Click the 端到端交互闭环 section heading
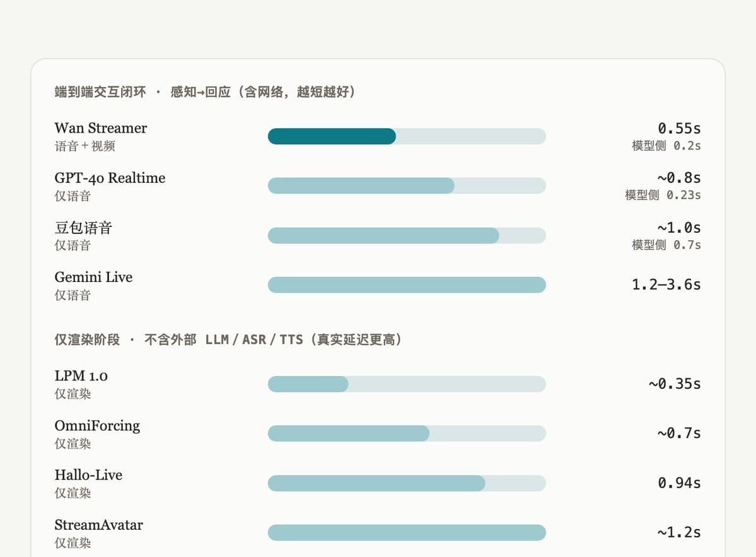The image size is (756, 557). pyautogui.click(x=100, y=91)
